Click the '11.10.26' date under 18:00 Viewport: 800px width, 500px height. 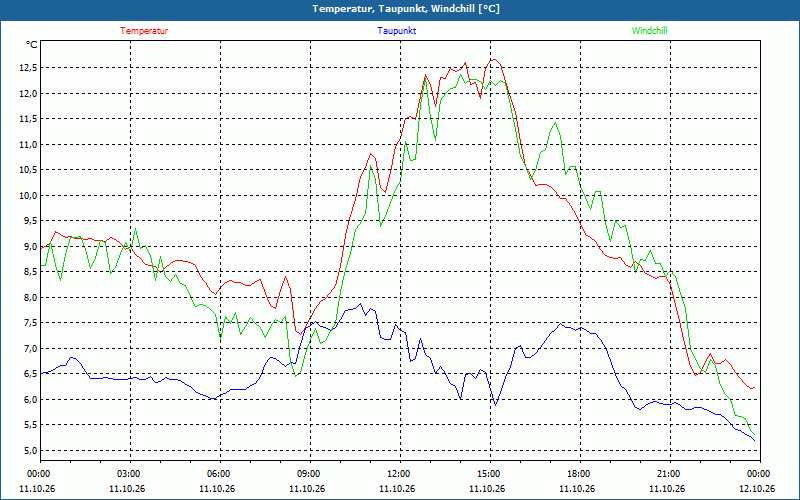(577, 488)
